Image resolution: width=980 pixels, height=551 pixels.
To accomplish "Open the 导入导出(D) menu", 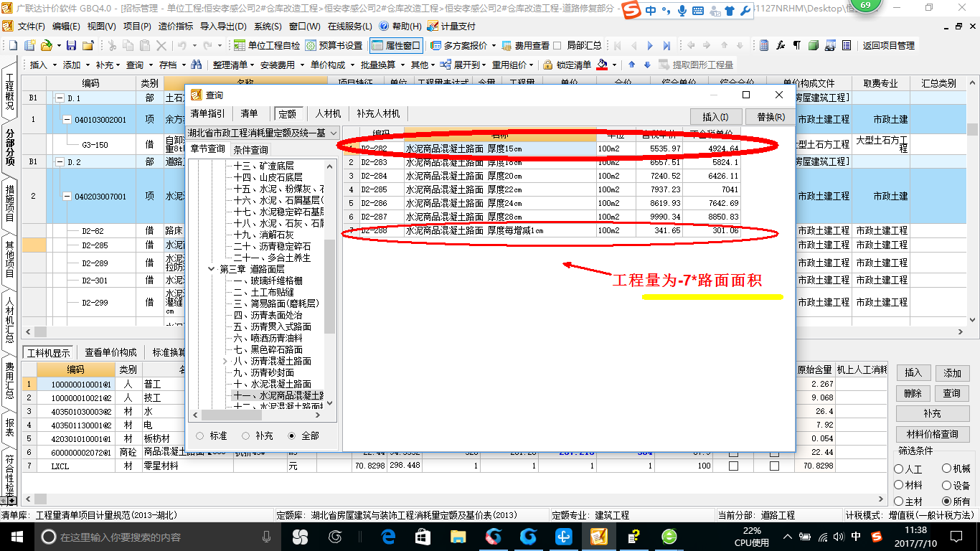I will tap(224, 26).
